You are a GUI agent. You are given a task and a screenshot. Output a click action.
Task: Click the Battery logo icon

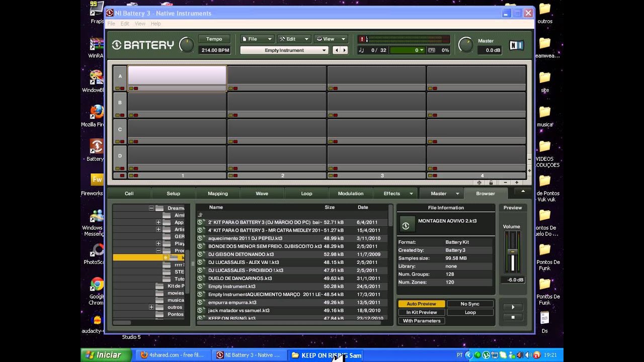click(117, 45)
